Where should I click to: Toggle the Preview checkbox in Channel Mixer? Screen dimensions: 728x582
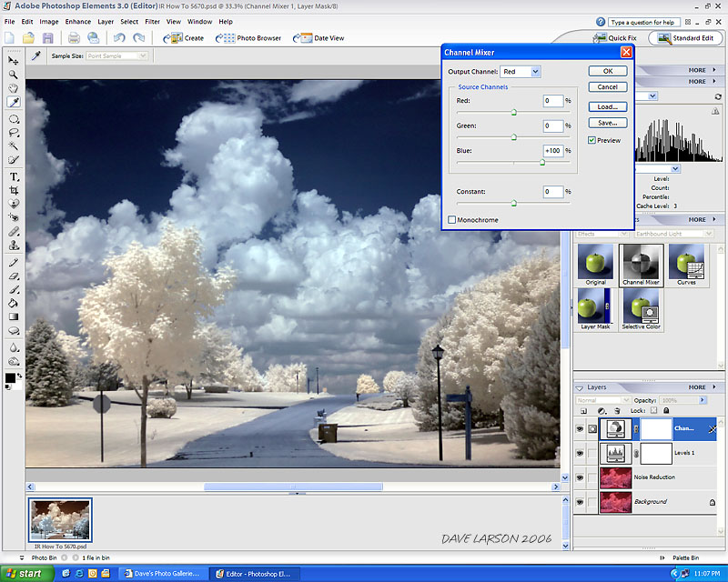point(591,140)
